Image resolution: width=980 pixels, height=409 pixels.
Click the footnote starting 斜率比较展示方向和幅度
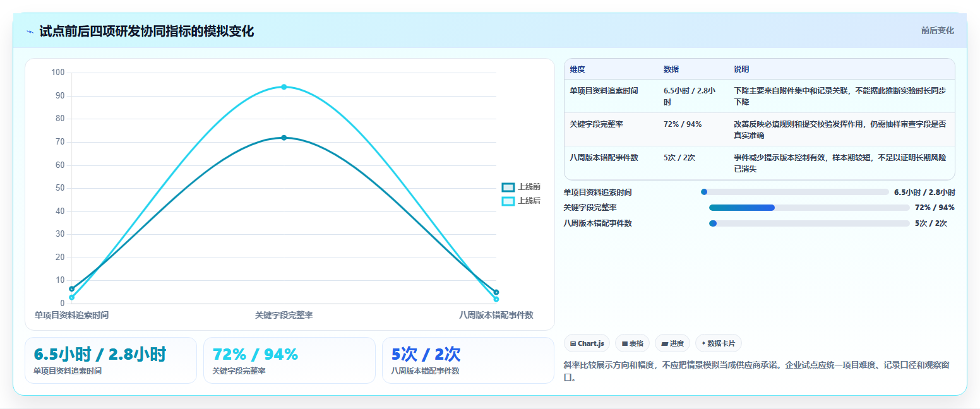tap(760, 371)
